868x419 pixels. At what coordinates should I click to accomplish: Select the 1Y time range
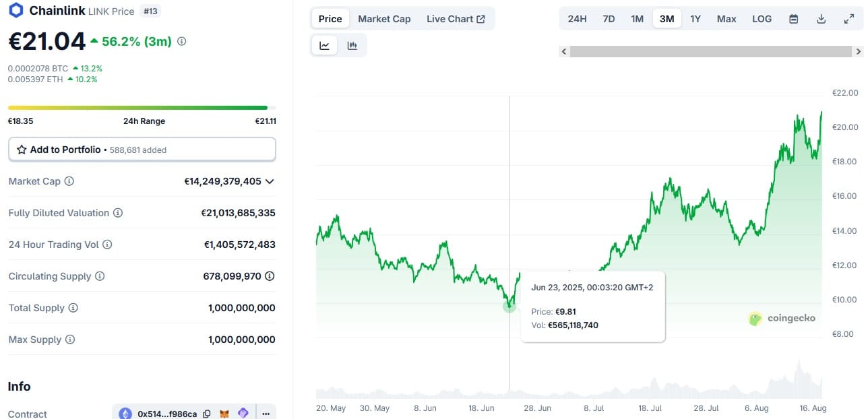695,19
